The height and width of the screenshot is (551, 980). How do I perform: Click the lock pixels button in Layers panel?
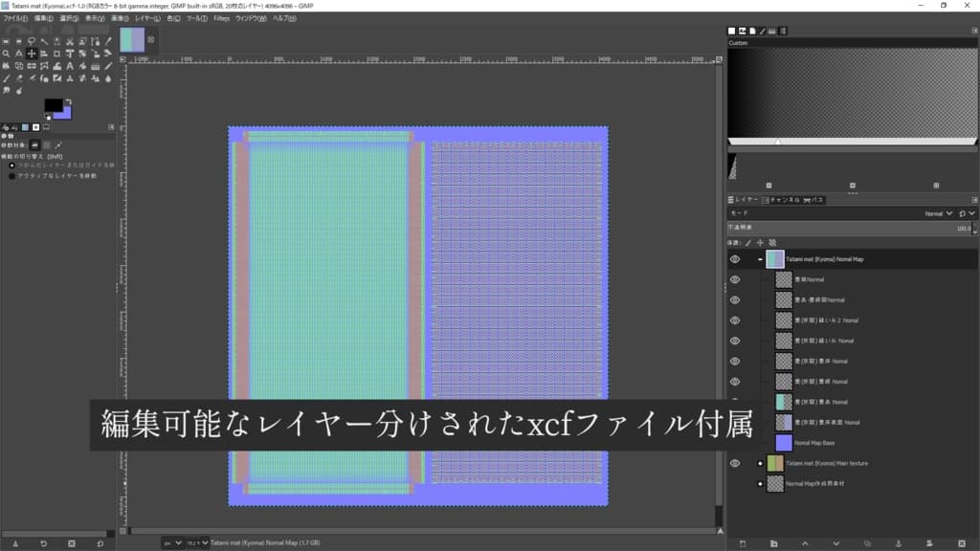click(747, 241)
